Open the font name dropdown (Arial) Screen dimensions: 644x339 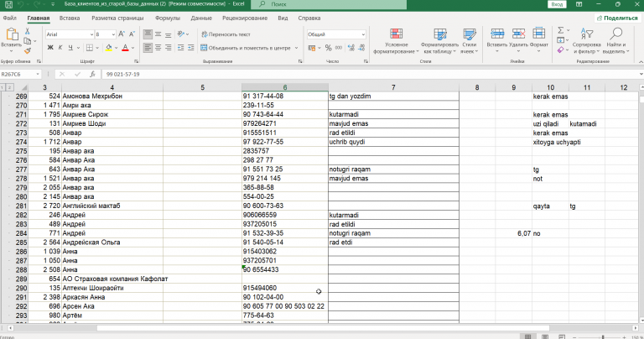(x=91, y=34)
